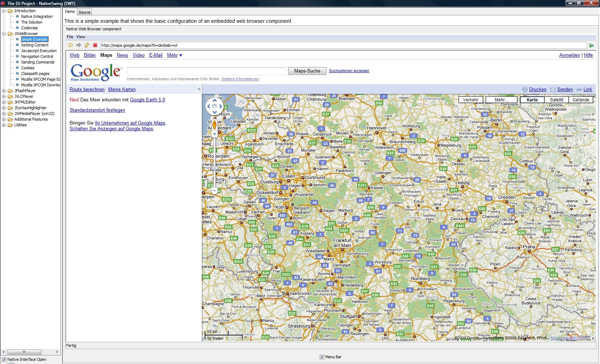Click the map zoom out minus button
The width and height of the screenshot is (600, 364).
pos(215,191)
